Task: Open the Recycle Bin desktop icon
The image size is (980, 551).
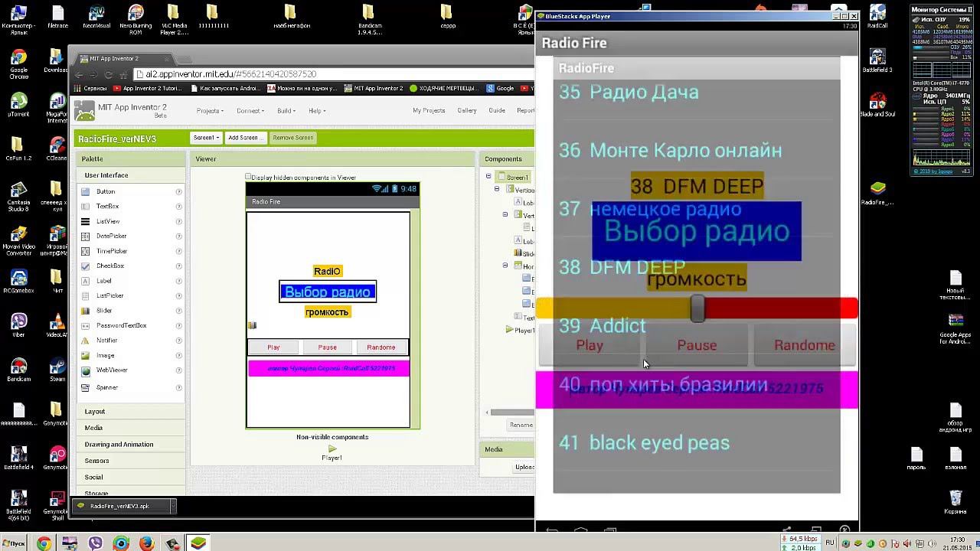Action: pyautogui.click(x=955, y=504)
